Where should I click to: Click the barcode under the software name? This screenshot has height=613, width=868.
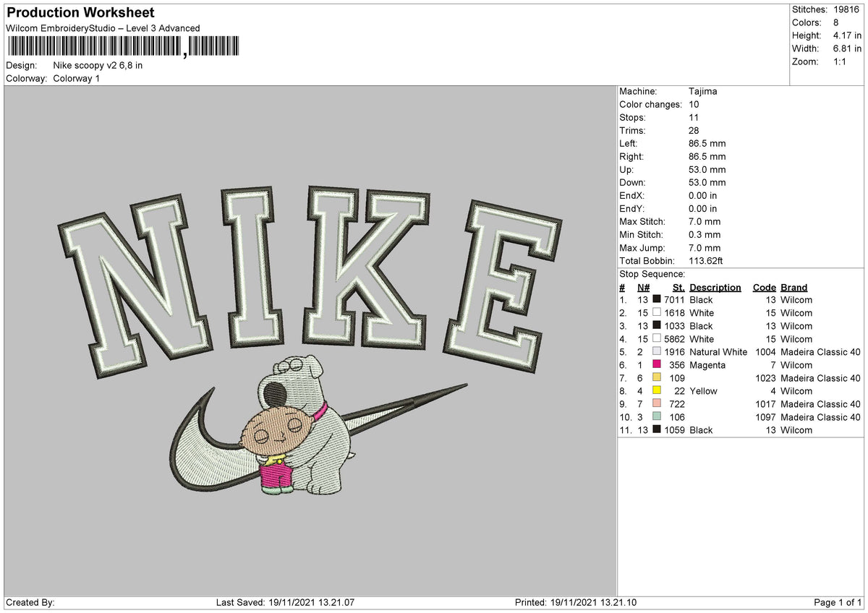pyautogui.click(x=122, y=47)
